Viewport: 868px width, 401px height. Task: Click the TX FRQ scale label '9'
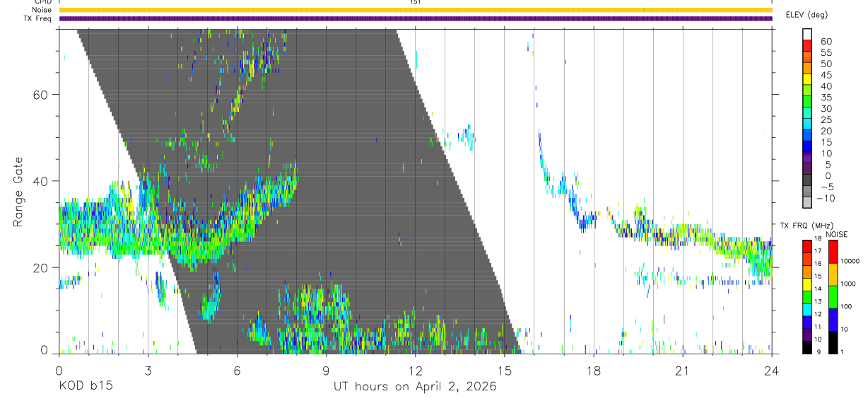[x=819, y=351]
